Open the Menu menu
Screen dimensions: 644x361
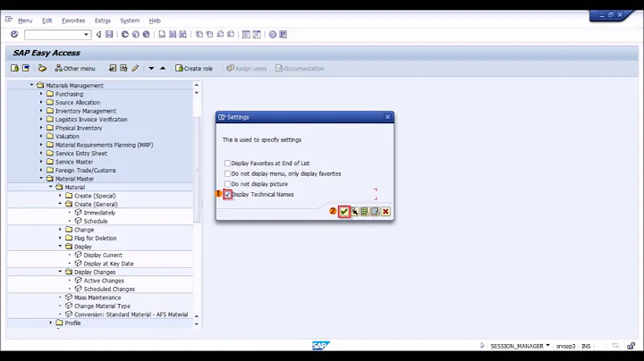tap(25, 21)
